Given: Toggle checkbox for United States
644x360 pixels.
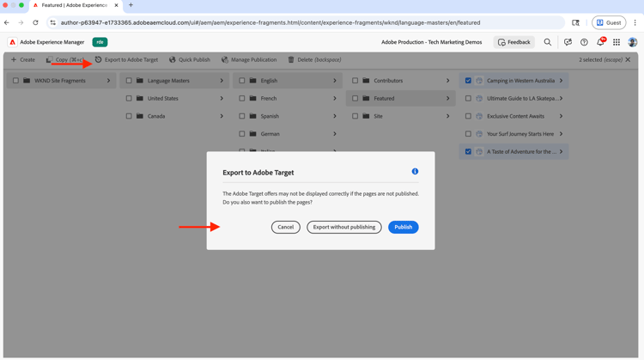Looking at the screenshot, I should click(x=129, y=98).
